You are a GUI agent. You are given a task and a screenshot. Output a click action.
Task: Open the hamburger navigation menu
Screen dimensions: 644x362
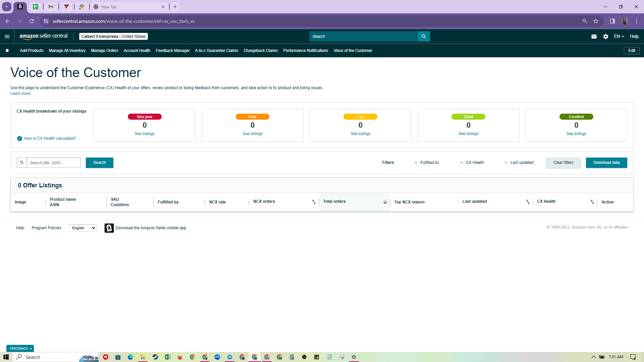(x=7, y=37)
